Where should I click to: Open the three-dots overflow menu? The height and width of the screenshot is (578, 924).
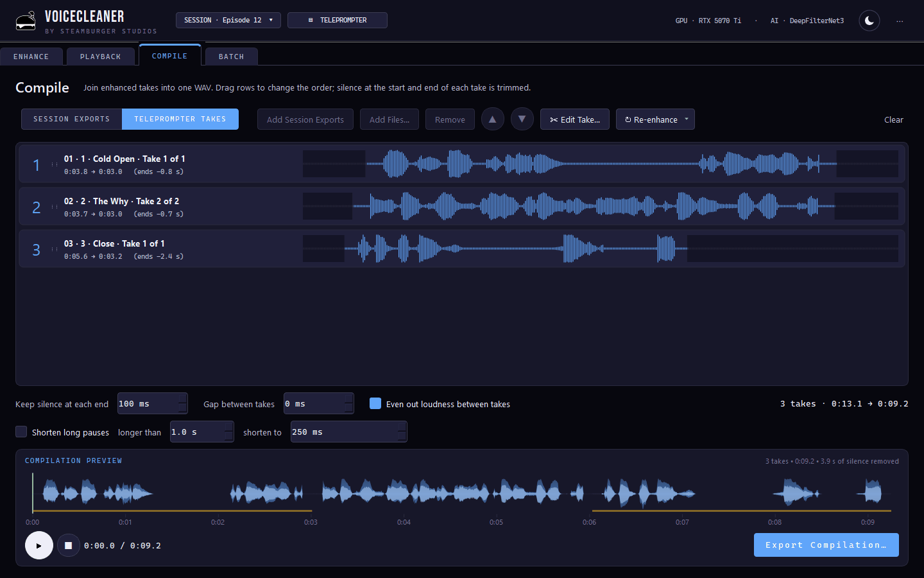click(900, 21)
